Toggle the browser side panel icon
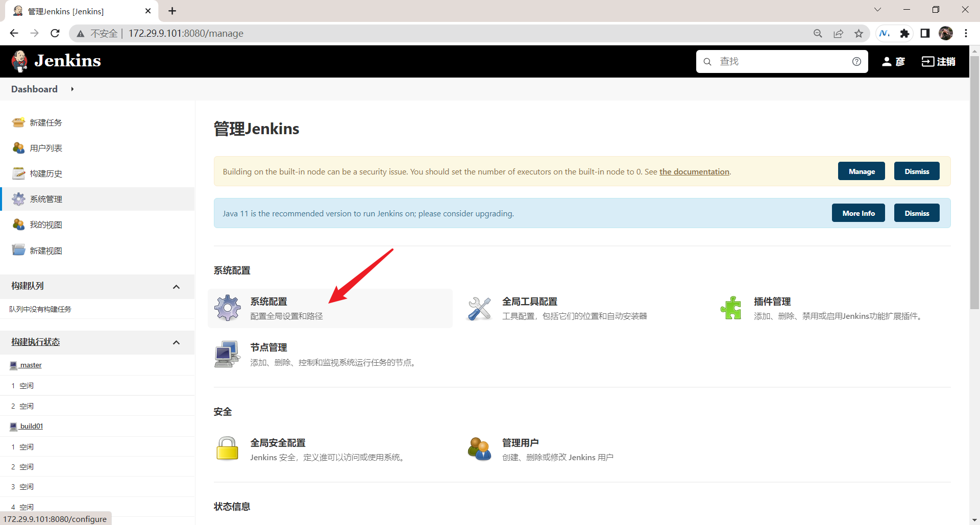980x525 pixels. point(925,33)
